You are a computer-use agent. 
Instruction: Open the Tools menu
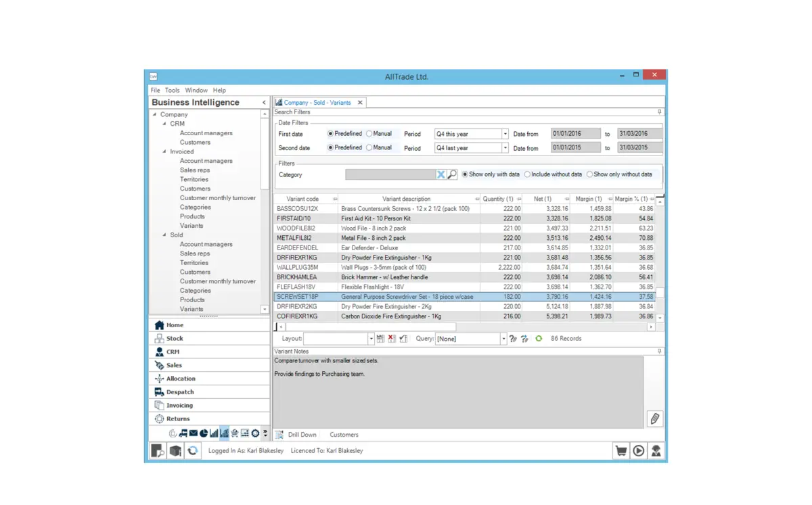pos(172,89)
